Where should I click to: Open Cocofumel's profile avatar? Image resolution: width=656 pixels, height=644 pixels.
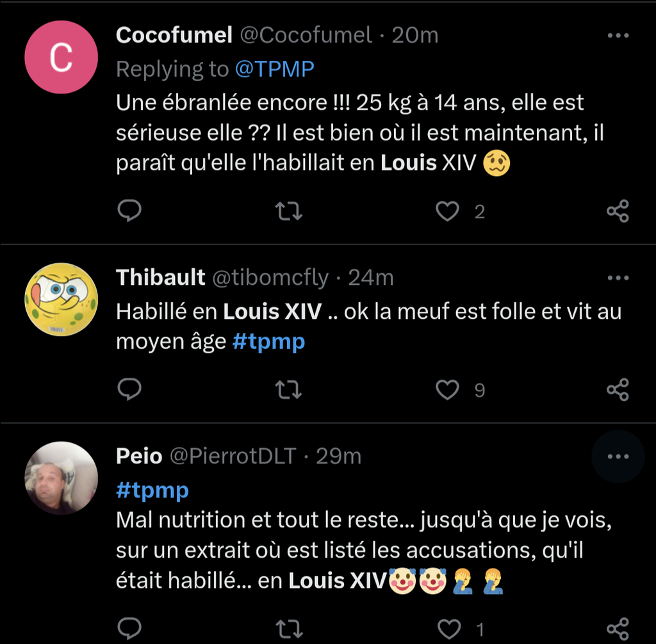(61, 57)
